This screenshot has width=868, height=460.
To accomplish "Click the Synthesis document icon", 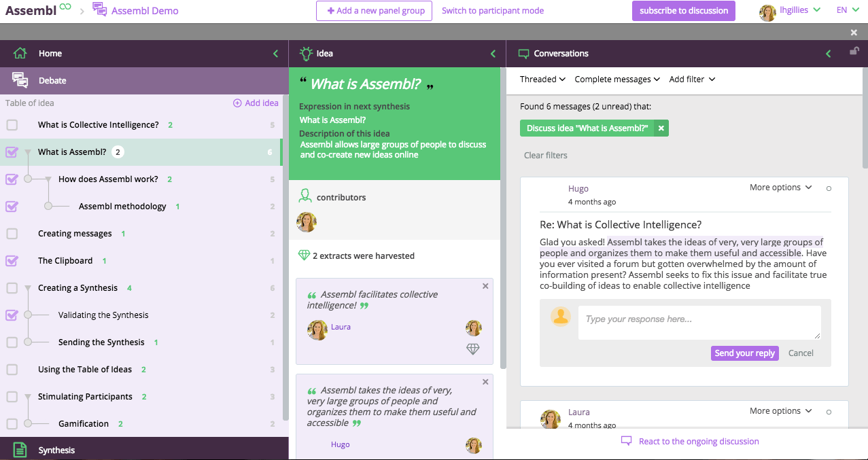I will pos(20,450).
